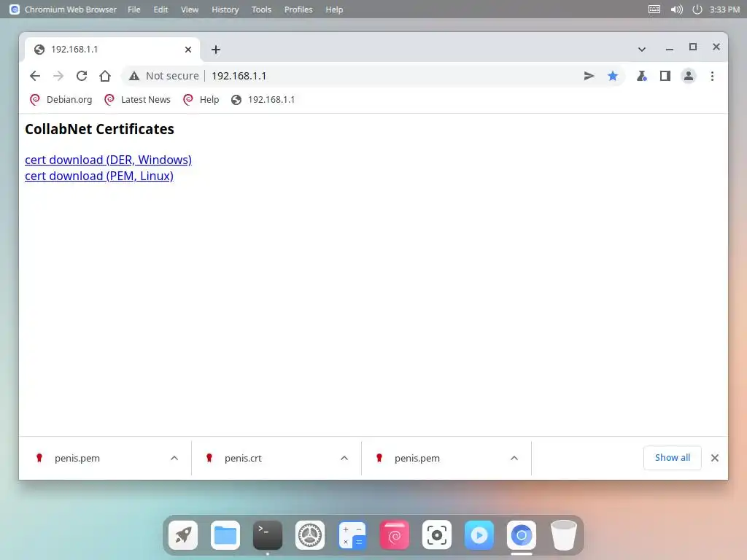The image size is (747, 560).
Task: Close the downloads bar
Action: [x=715, y=458]
